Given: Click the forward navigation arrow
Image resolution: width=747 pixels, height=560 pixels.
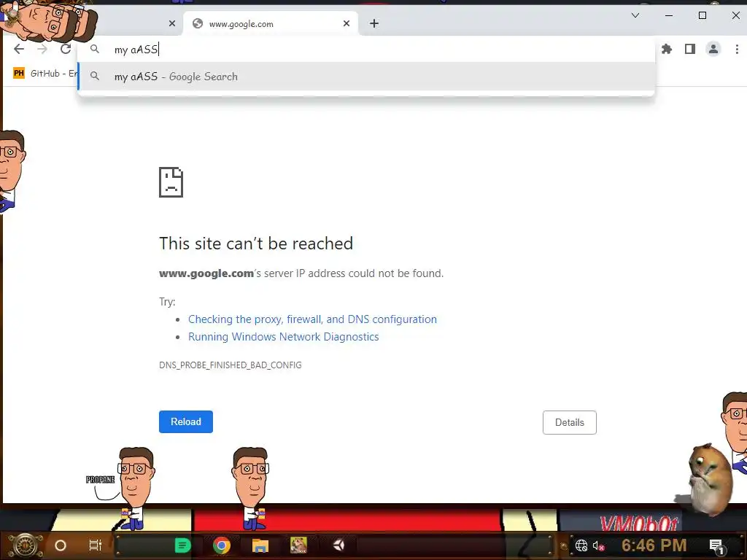Looking at the screenshot, I should coord(42,49).
